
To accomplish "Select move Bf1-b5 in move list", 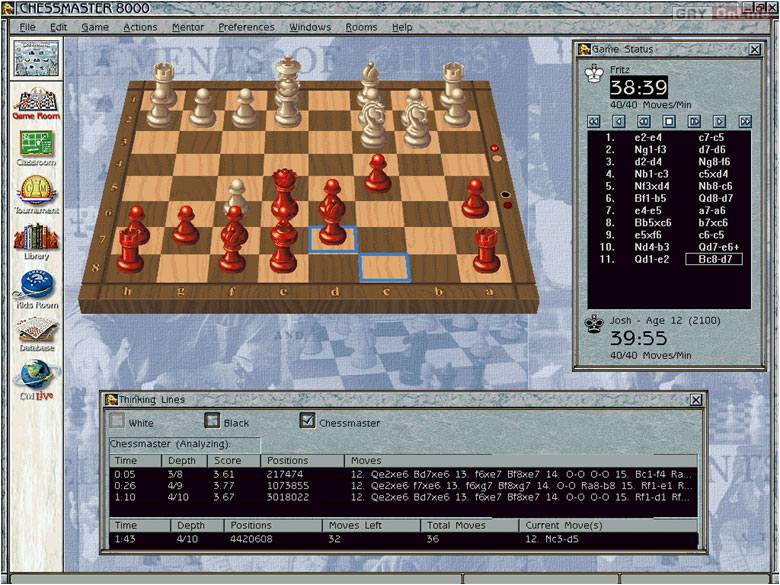I will (x=650, y=198).
